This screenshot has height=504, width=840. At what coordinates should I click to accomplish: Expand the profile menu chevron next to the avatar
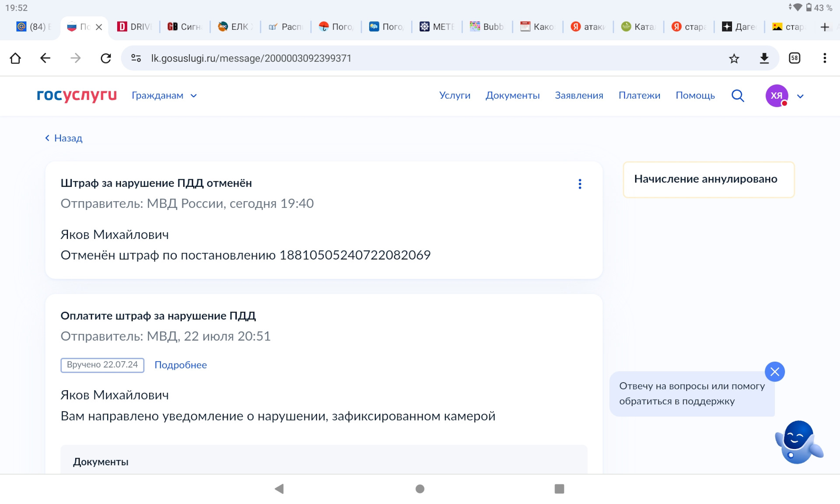[x=800, y=96]
